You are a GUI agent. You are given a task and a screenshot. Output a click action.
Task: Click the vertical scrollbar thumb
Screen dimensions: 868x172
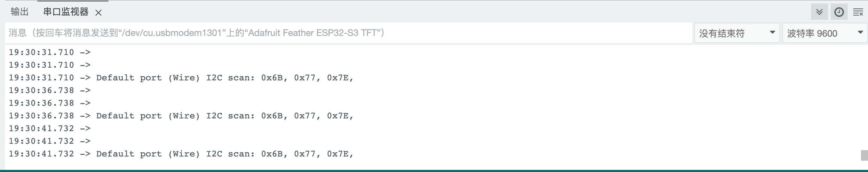(864, 155)
